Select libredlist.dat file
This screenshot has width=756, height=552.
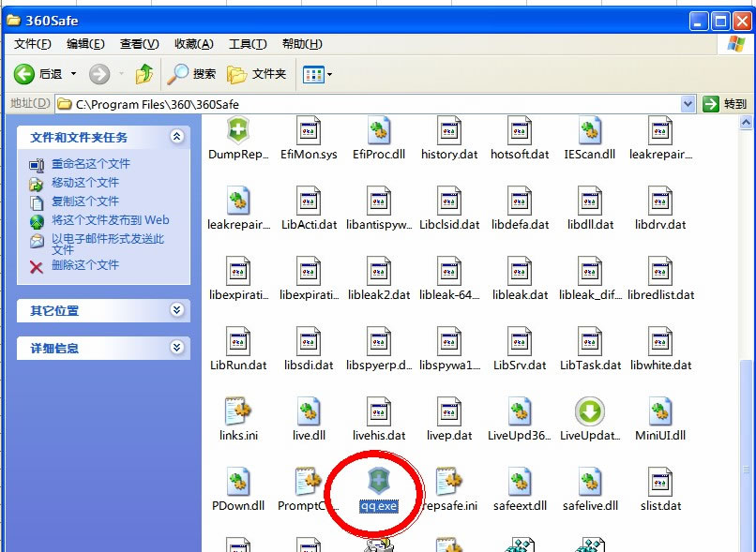coord(660,278)
